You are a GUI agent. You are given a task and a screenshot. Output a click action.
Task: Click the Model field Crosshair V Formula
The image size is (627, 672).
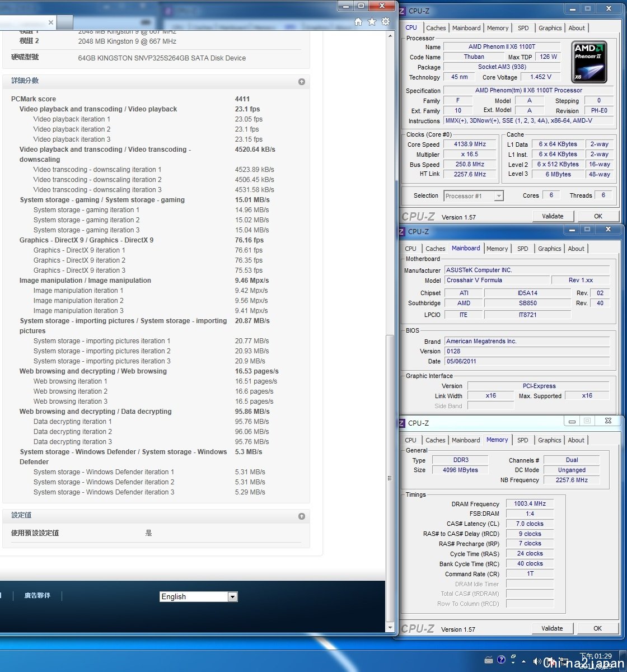click(x=497, y=281)
